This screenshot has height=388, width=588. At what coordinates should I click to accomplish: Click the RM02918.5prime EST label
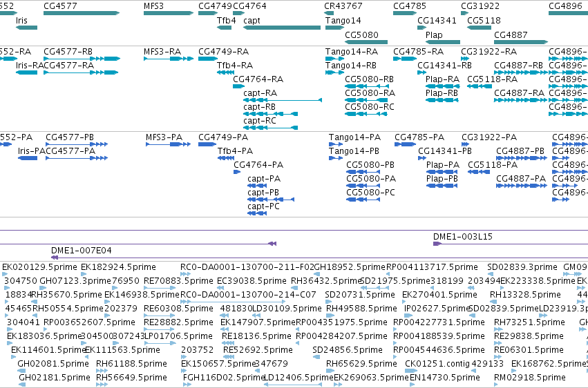(x=530, y=378)
